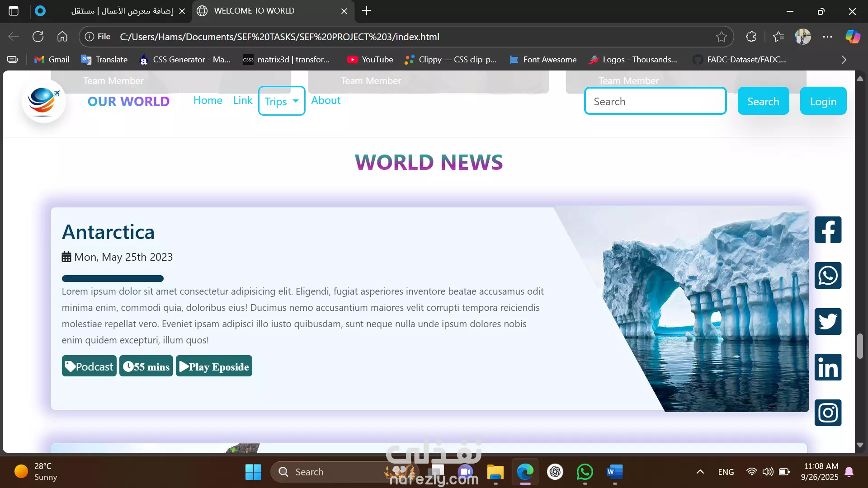
Task: Open Copilot icon in browser toolbar
Action: tap(853, 37)
